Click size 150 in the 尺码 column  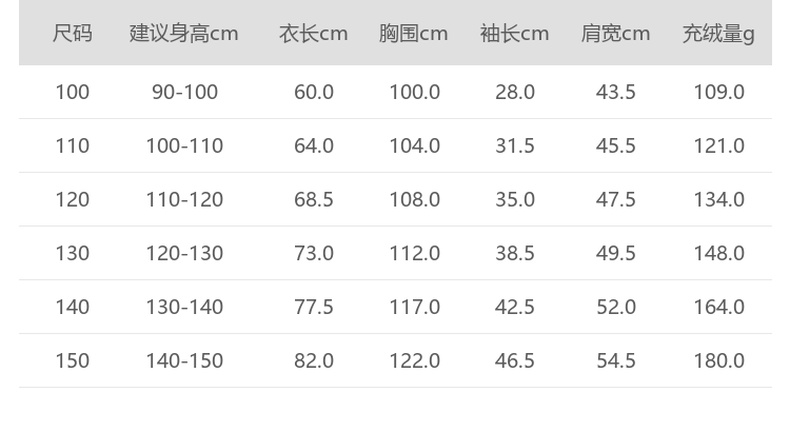(72, 361)
